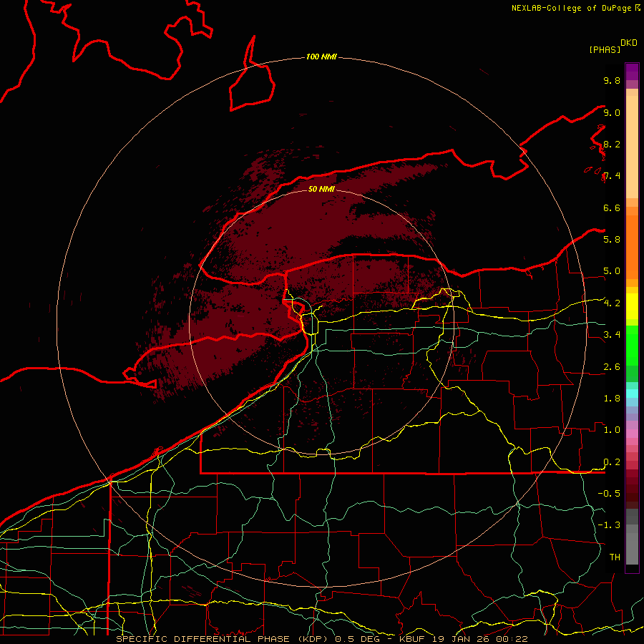Click the 9.0 value on the color scale

(612, 112)
